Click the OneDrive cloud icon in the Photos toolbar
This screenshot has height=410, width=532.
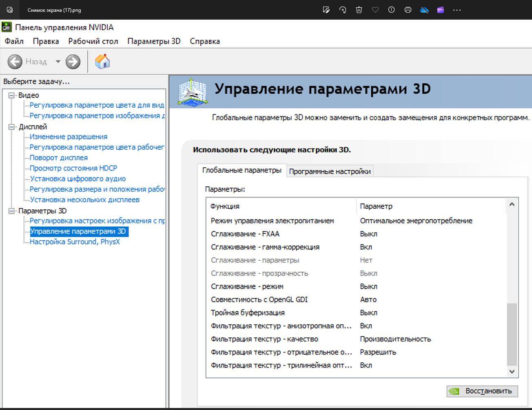pyautogui.click(x=424, y=10)
